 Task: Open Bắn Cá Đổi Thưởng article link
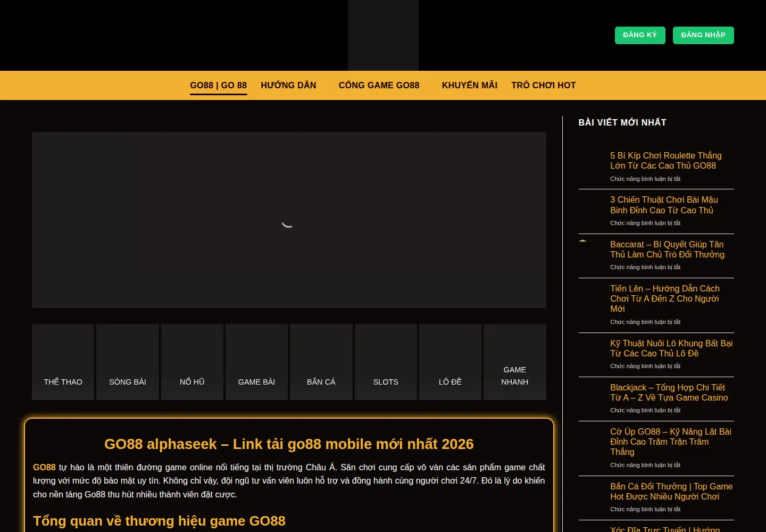click(x=671, y=492)
